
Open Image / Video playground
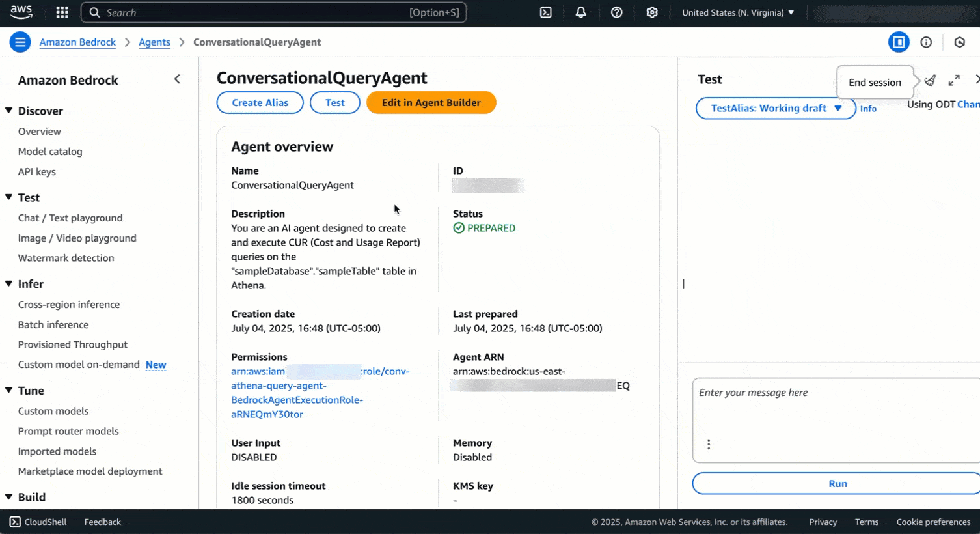(77, 238)
